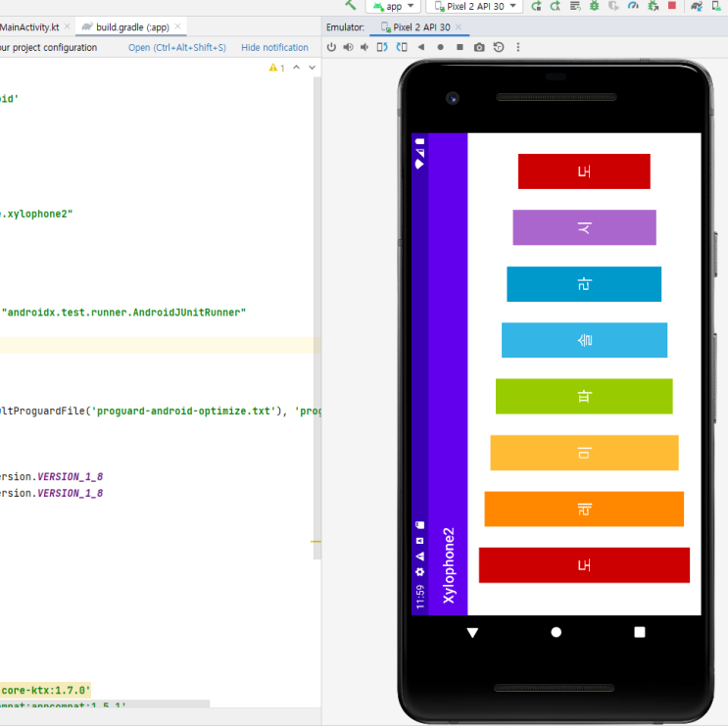Stop the running app with the red square
The width and height of the screenshot is (728, 726).
(672, 6)
